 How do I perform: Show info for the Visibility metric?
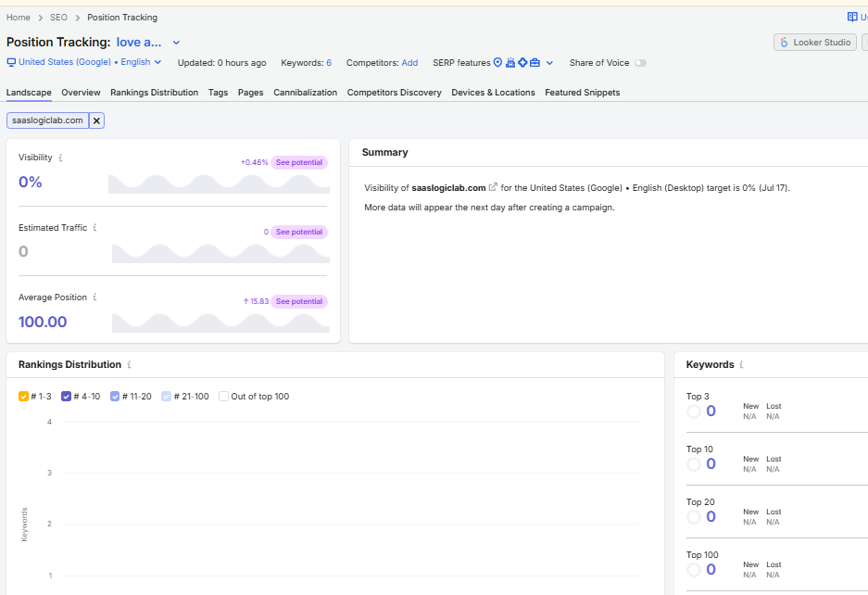(x=60, y=158)
